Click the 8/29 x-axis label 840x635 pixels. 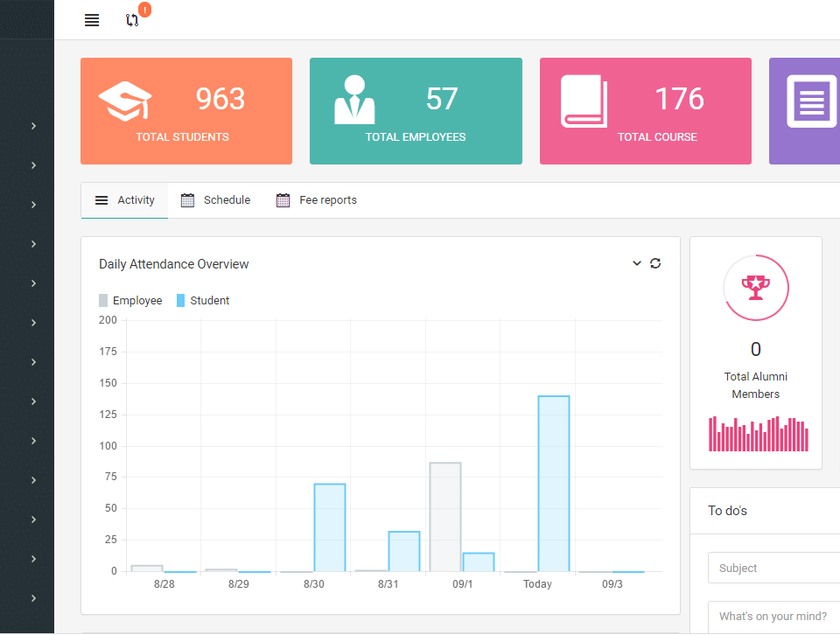pyautogui.click(x=238, y=584)
